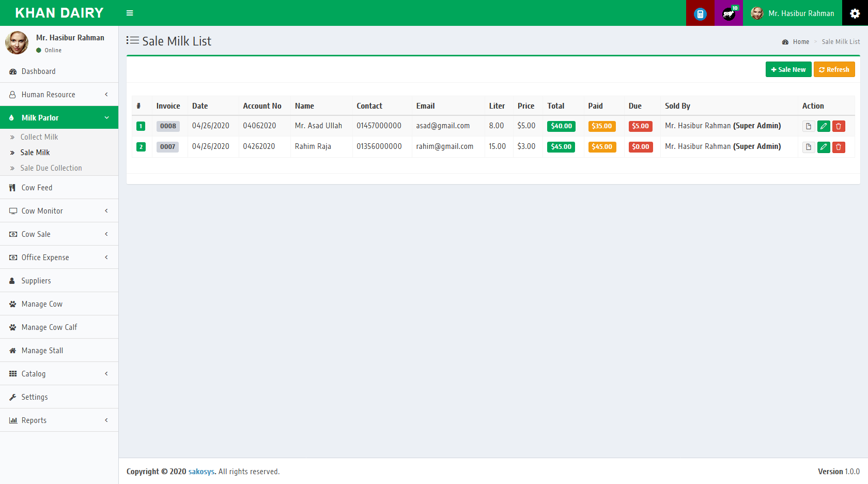The height and width of the screenshot is (484, 868).
Task: Edit invoice 0007 with green pencil icon
Action: click(824, 147)
